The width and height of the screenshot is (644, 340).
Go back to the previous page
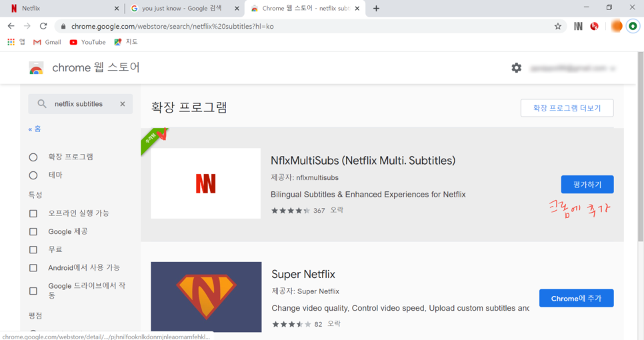coord(11,26)
